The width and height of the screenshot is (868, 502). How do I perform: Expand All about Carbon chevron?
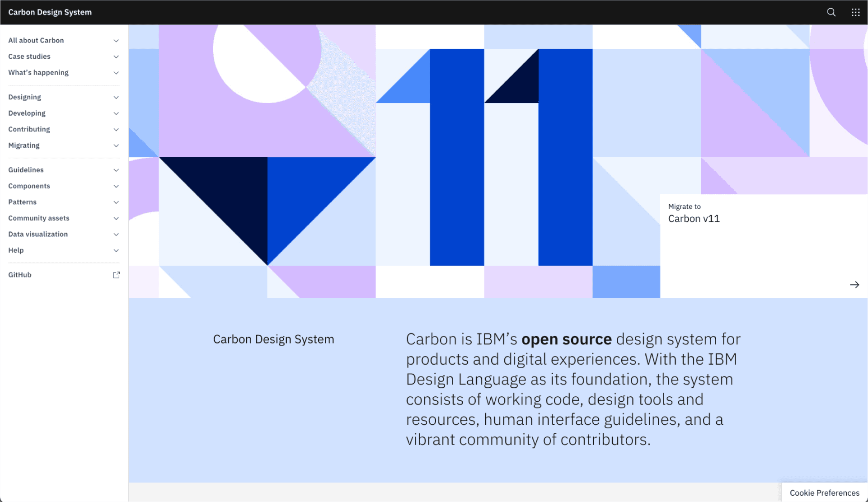116,41
